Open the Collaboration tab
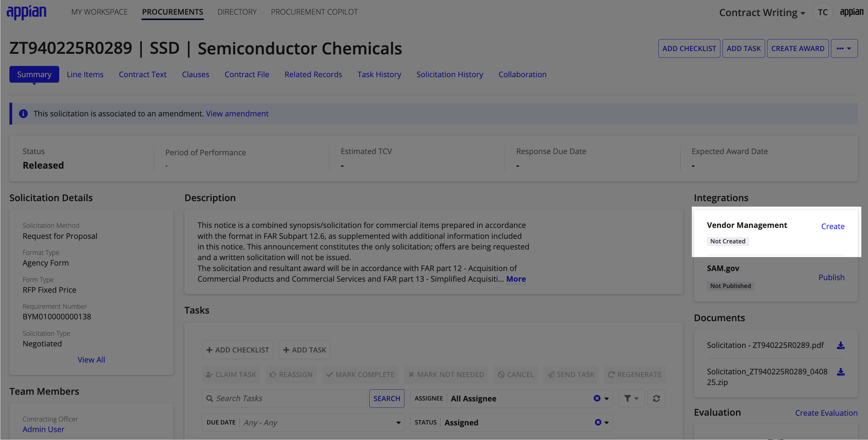This screenshot has height=440, width=868. 522,74
